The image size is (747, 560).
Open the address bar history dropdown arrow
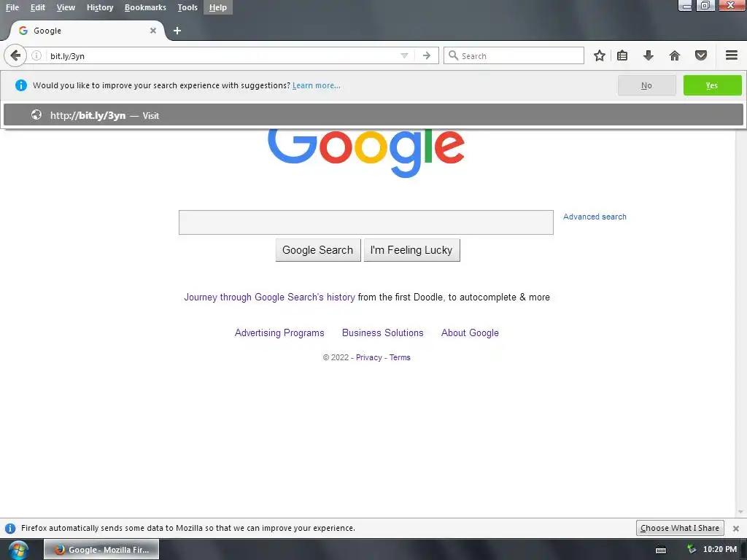click(404, 55)
